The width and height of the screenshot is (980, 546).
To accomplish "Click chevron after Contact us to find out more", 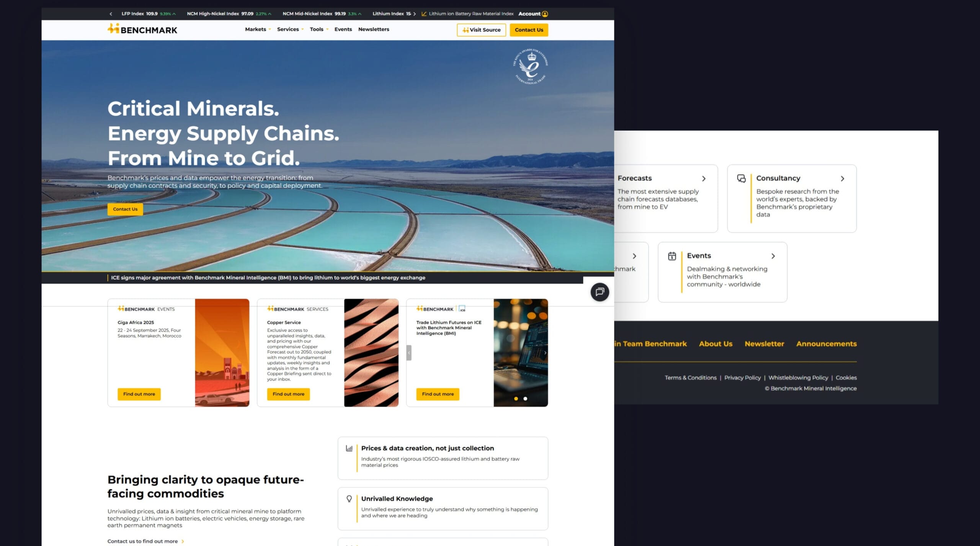I will pyautogui.click(x=183, y=541).
